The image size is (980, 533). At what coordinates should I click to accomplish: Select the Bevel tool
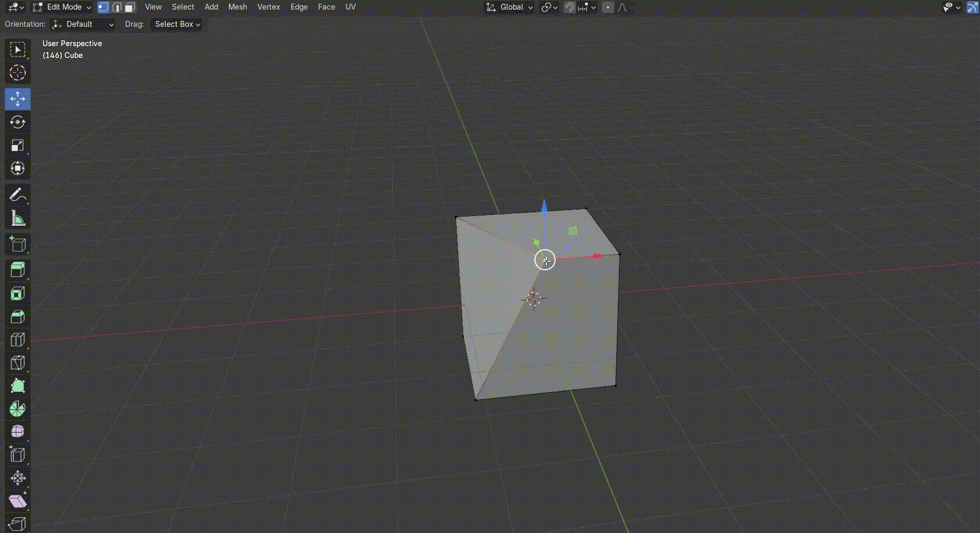[18, 316]
